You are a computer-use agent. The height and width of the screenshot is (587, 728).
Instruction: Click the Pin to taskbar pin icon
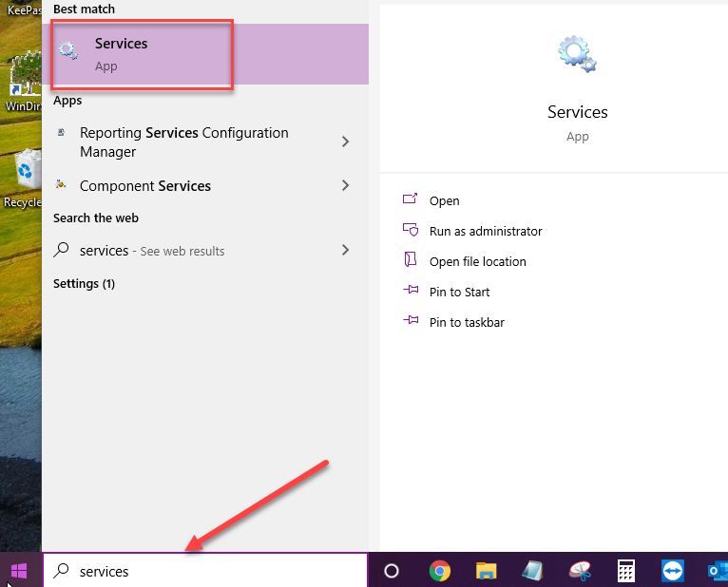click(411, 320)
